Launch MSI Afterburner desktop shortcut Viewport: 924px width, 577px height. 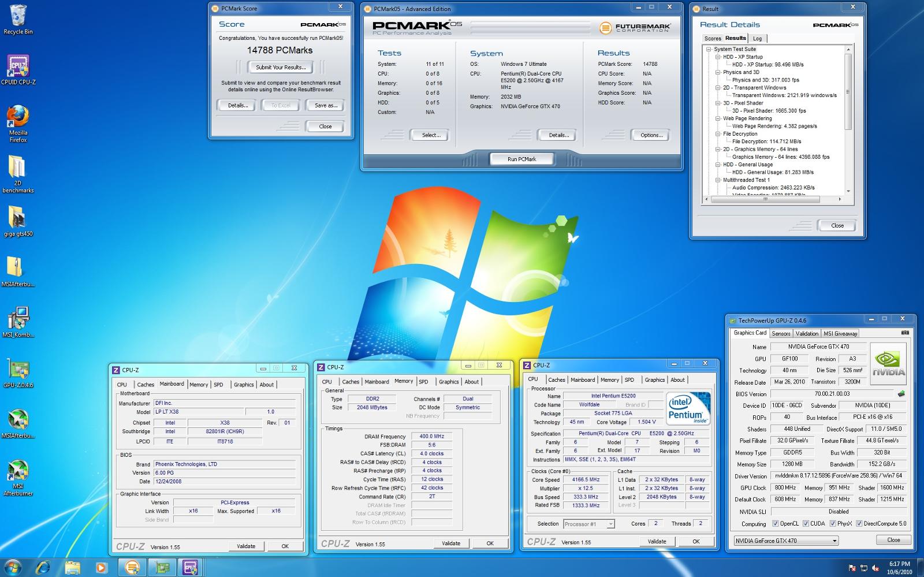18,477
